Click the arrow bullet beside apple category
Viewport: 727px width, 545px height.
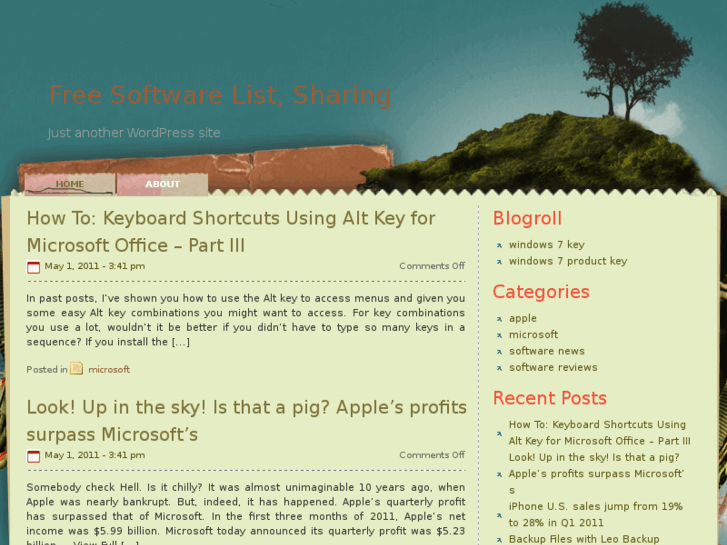(499, 319)
